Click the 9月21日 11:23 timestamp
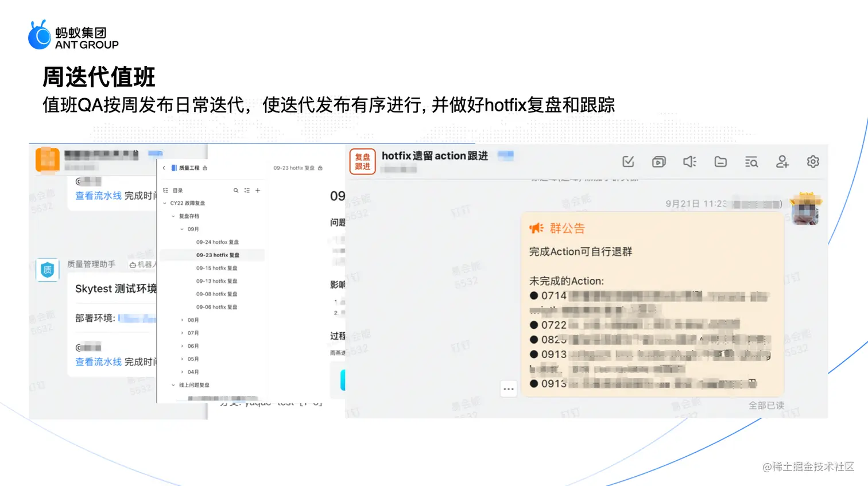868x486 pixels. coord(696,204)
